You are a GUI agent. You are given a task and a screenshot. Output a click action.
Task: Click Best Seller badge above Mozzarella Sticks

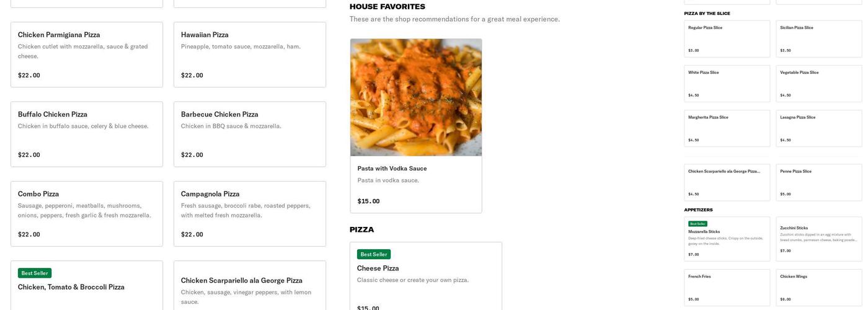coord(697,224)
